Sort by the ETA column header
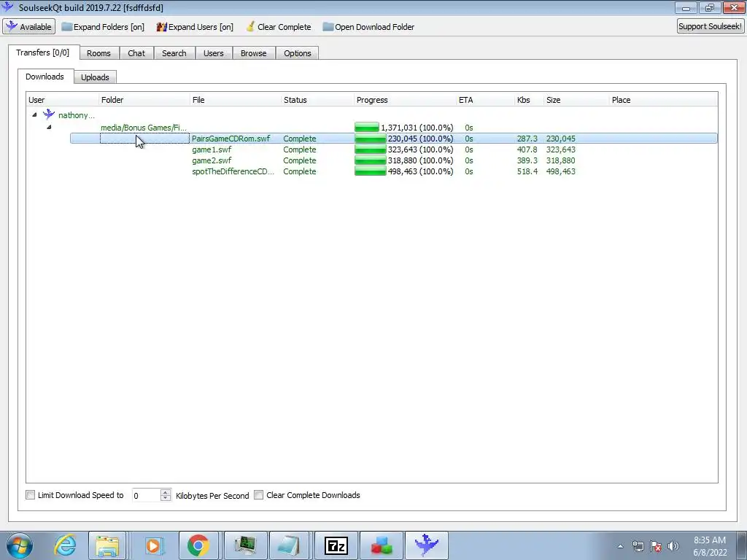Screen dimensions: 747x560 [x=485, y=100]
